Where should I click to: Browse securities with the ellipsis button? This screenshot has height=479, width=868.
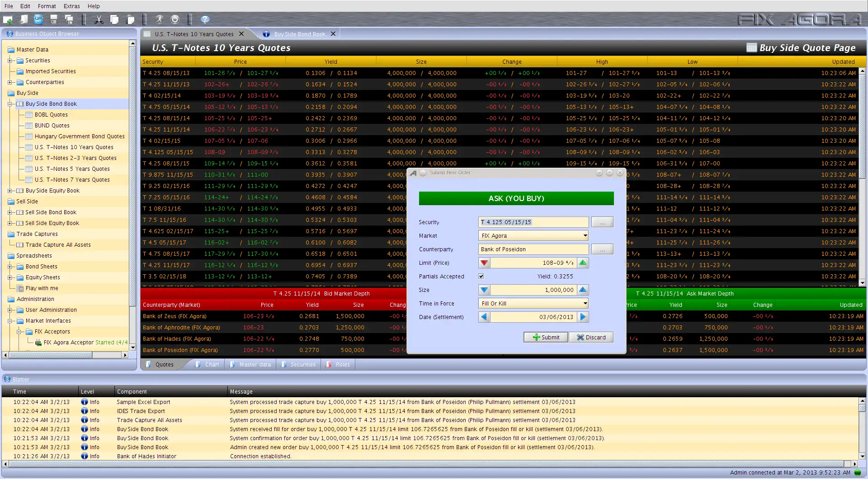point(602,222)
